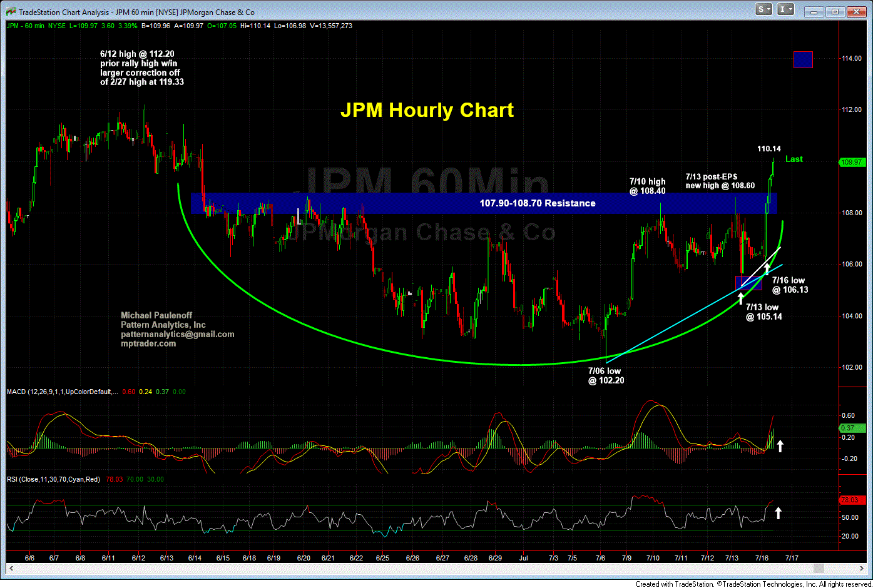Screen dimensions: 873x588
Task: Select the 7/16 low @ 106.13 annotation
Action: point(790,285)
